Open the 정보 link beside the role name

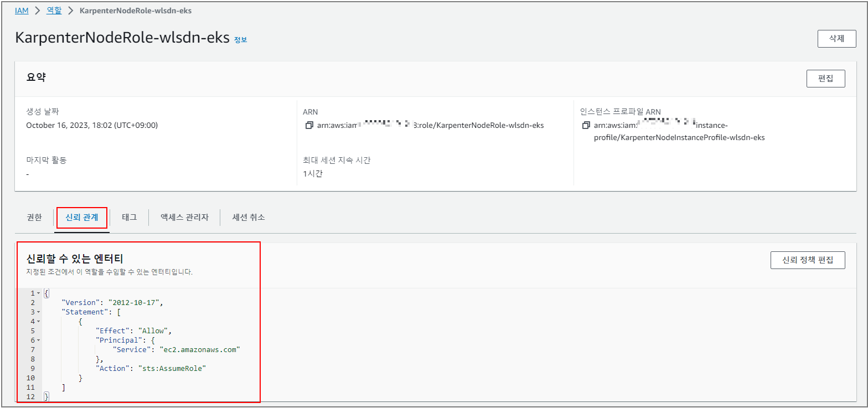(x=241, y=40)
